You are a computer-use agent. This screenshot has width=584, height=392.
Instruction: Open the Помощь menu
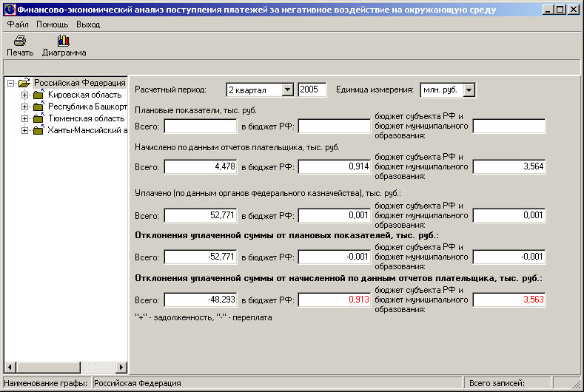pos(52,24)
